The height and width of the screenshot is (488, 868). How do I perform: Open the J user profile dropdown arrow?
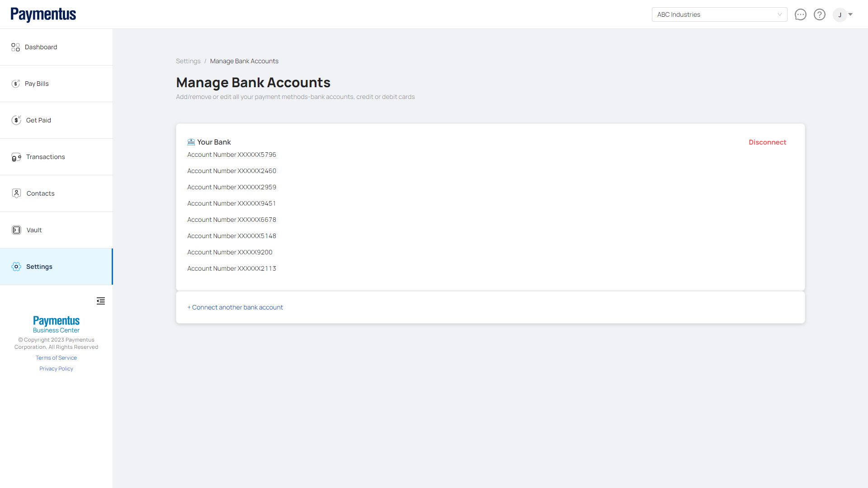(x=850, y=14)
